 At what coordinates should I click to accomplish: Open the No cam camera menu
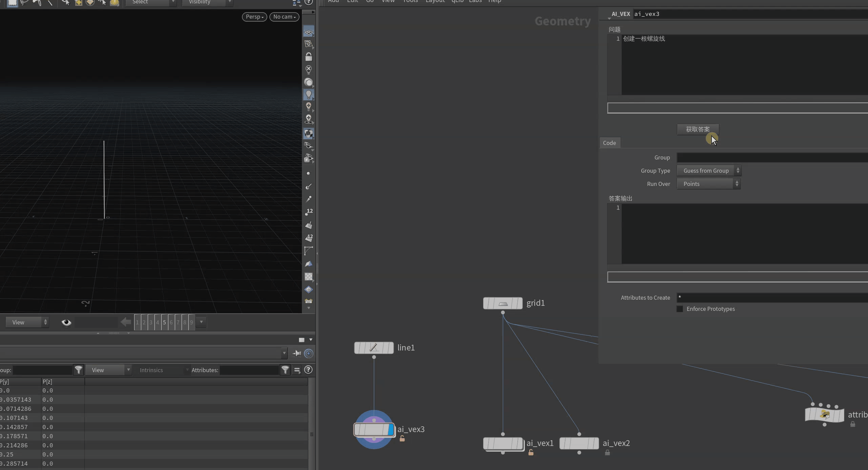284,17
